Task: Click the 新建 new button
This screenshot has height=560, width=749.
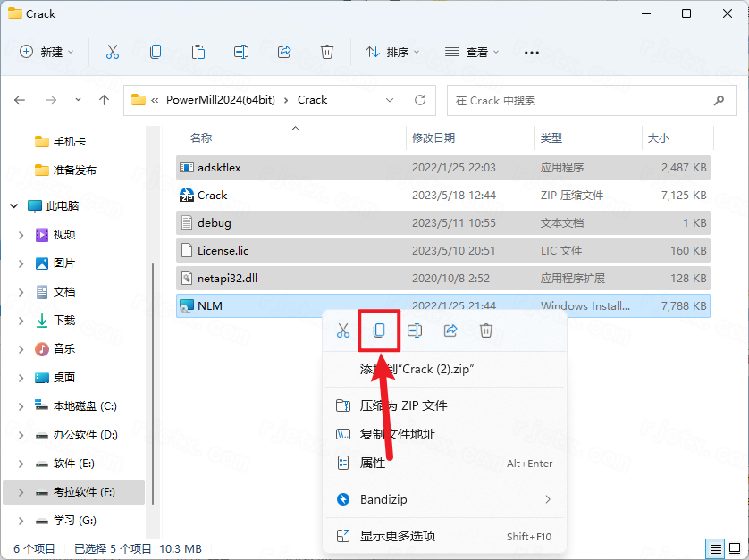Action: click(x=47, y=52)
